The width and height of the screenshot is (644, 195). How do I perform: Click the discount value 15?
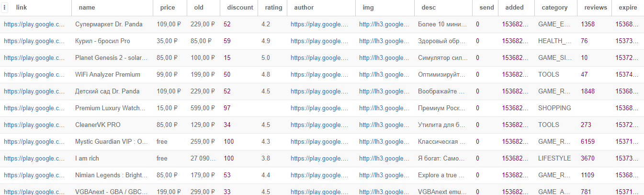point(227,58)
